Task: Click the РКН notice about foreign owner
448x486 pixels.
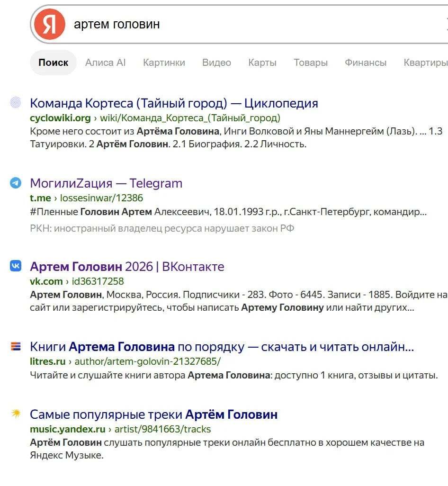Action: pyautogui.click(x=162, y=228)
